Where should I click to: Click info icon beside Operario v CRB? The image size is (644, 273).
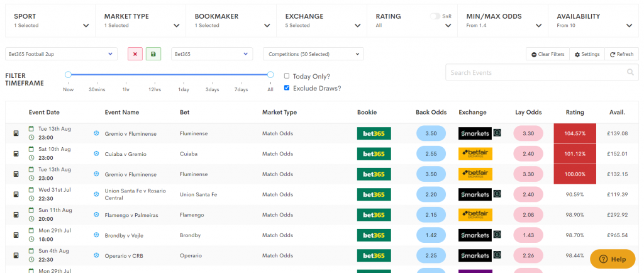96,255
